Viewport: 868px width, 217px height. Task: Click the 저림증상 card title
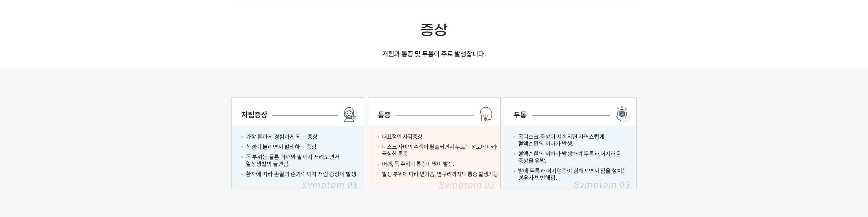pos(254,115)
